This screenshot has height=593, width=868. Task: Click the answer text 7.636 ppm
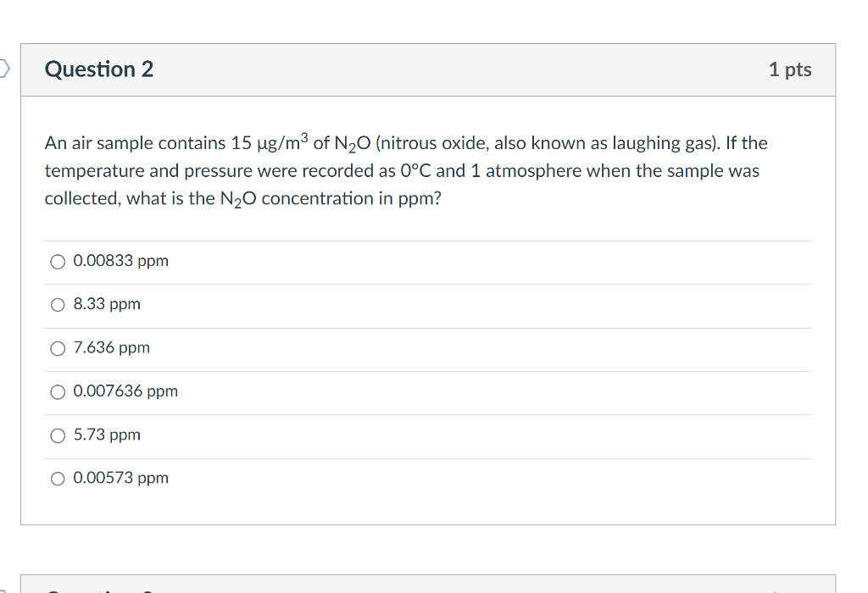(111, 347)
